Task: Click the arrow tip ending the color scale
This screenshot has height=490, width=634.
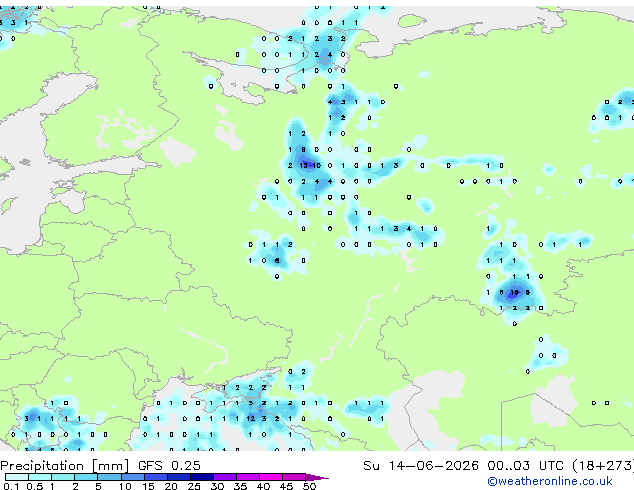Action: (317, 477)
